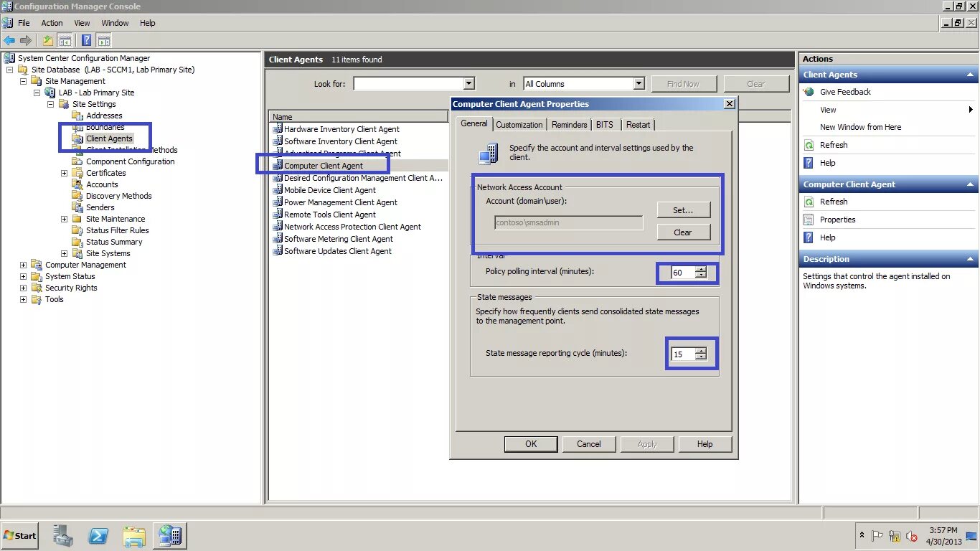Click the policy polling interval value field

coord(683,273)
